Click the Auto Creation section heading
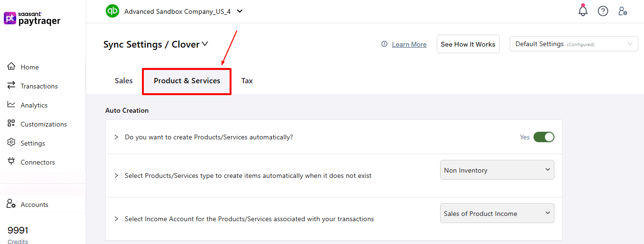 pos(127,110)
